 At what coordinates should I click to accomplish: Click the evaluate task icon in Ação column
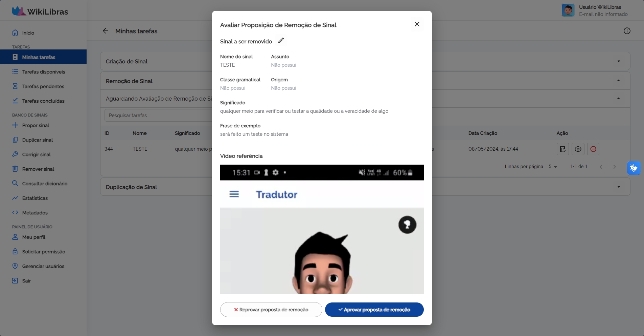pyautogui.click(x=562, y=149)
